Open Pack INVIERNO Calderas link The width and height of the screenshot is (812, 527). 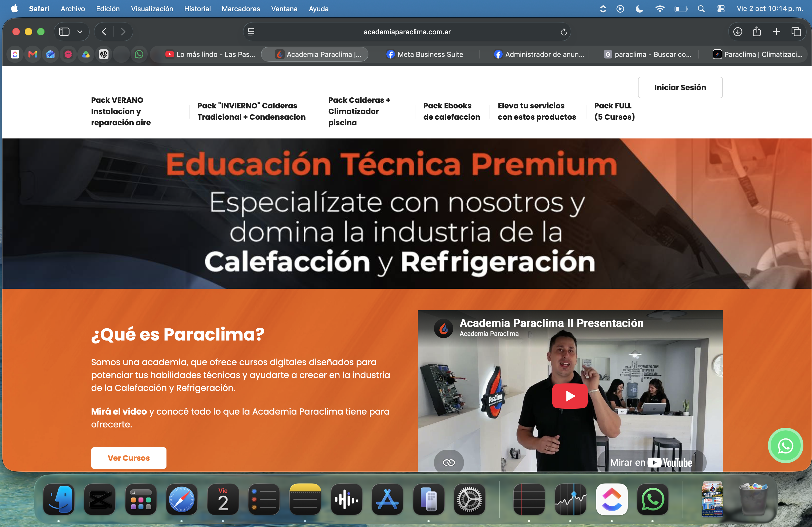[x=251, y=111]
